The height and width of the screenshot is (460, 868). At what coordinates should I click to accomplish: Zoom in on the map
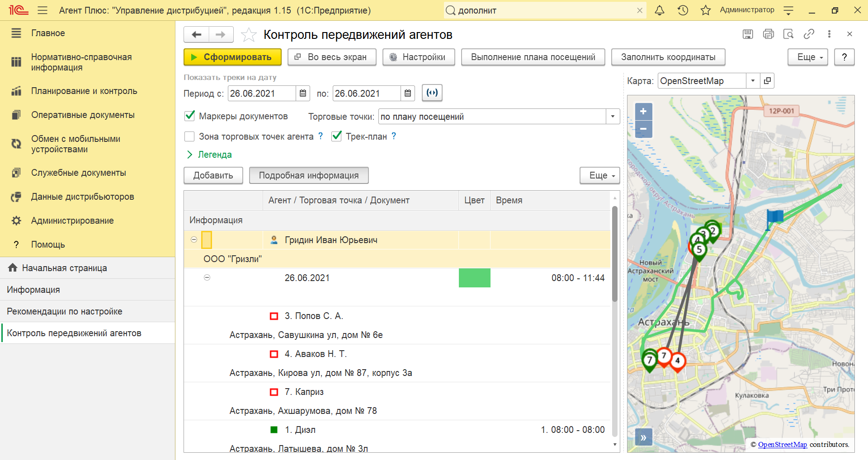643,111
